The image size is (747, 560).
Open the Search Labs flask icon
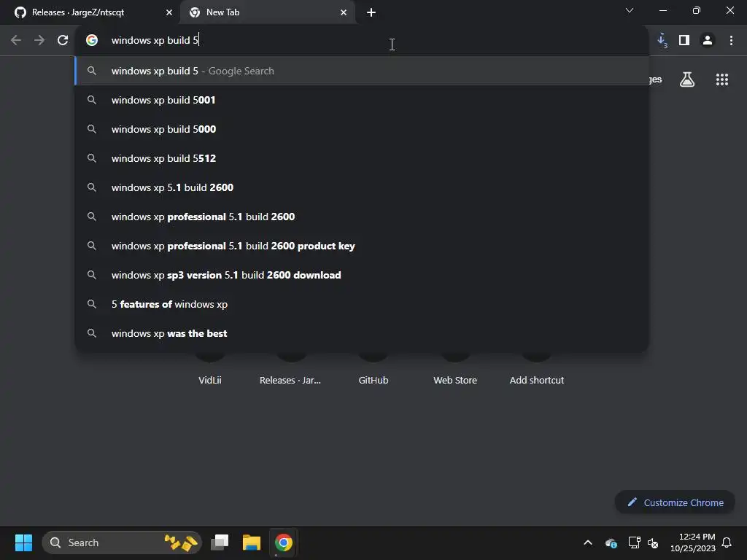[687, 79]
